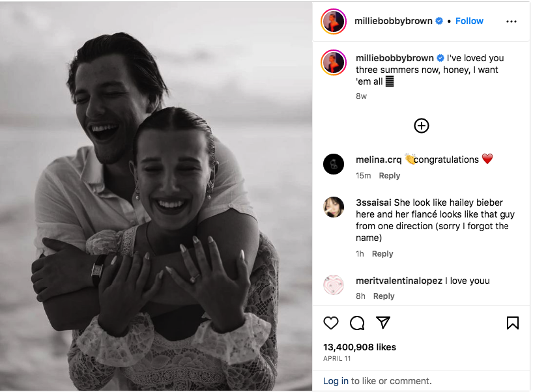
Task: Reply to melina.crq comment
Action: click(389, 176)
